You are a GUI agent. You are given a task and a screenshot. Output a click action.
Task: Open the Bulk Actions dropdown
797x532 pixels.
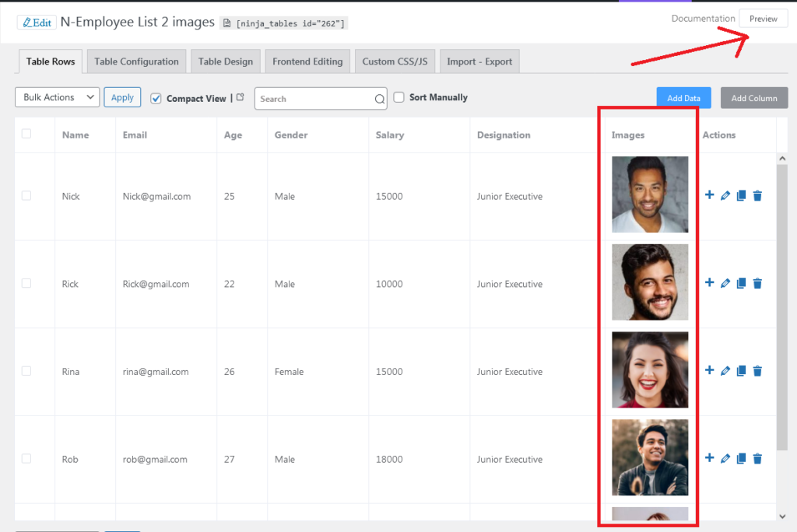pyautogui.click(x=58, y=97)
